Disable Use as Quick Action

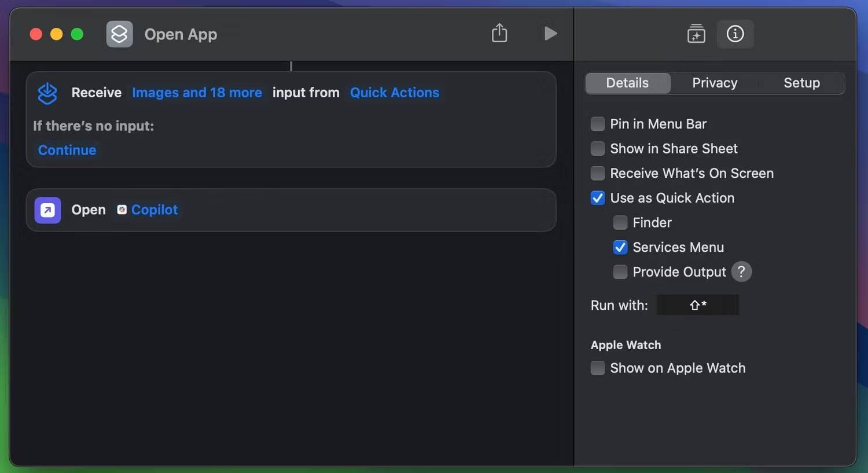coord(597,197)
